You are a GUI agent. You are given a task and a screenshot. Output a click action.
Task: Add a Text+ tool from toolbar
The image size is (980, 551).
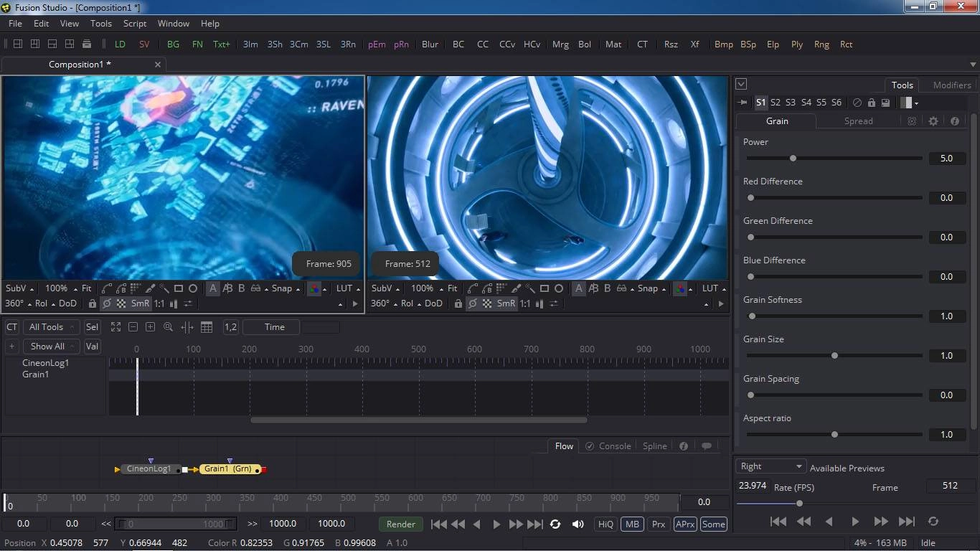click(x=222, y=44)
